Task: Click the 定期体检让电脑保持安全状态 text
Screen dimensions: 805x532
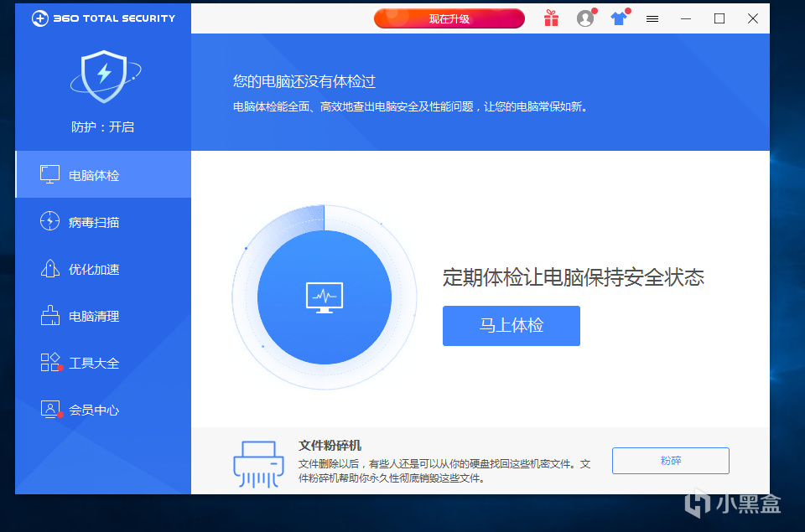Action: 574,277
